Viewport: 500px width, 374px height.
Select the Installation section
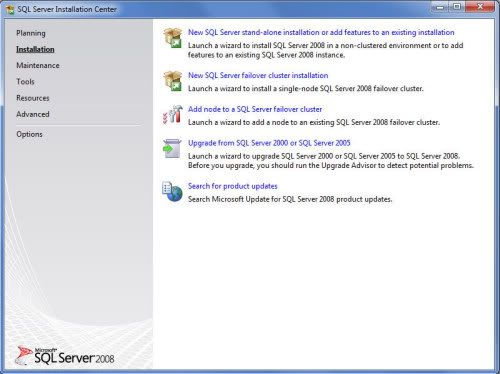tap(35, 49)
